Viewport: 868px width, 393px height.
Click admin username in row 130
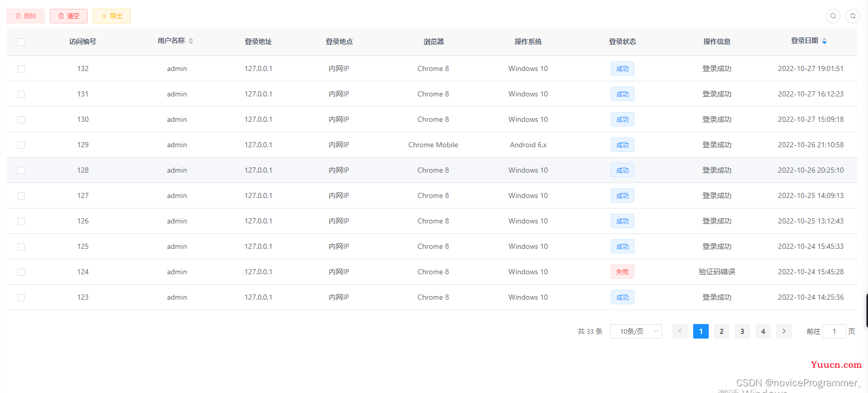pos(177,119)
